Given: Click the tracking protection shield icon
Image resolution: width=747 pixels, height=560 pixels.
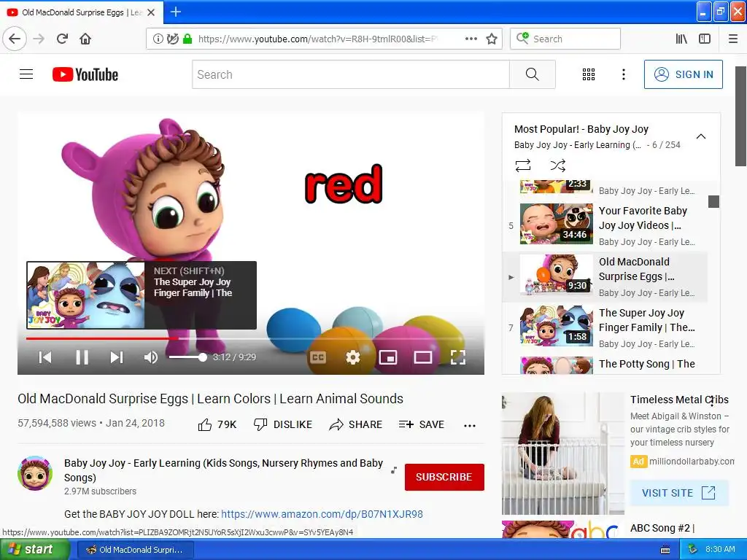Looking at the screenshot, I should 172,39.
